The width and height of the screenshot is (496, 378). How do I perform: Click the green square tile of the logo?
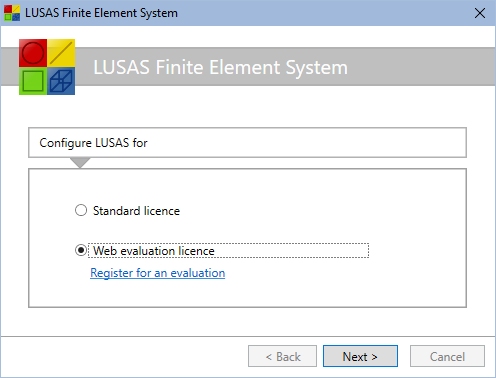coord(33,81)
